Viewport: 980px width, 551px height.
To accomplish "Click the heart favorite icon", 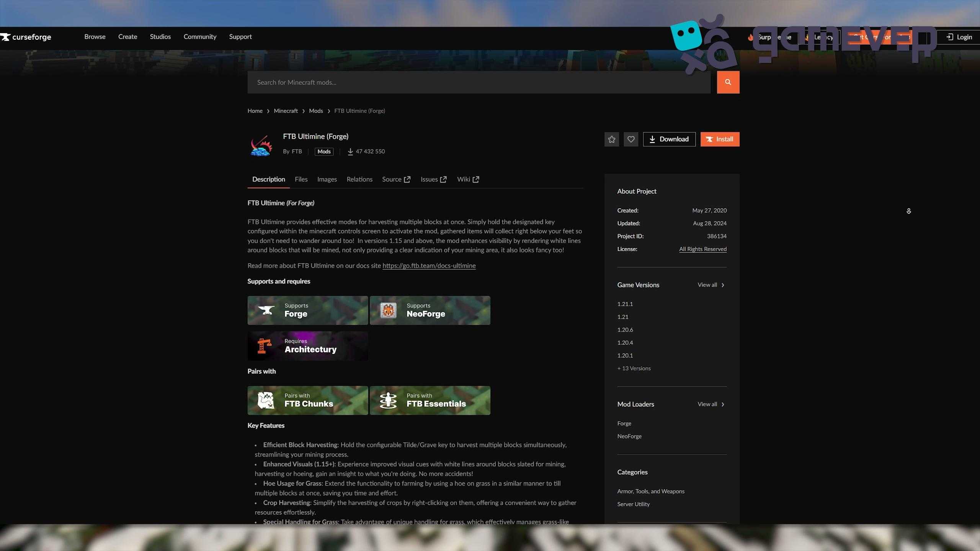I will (x=631, y=139).
